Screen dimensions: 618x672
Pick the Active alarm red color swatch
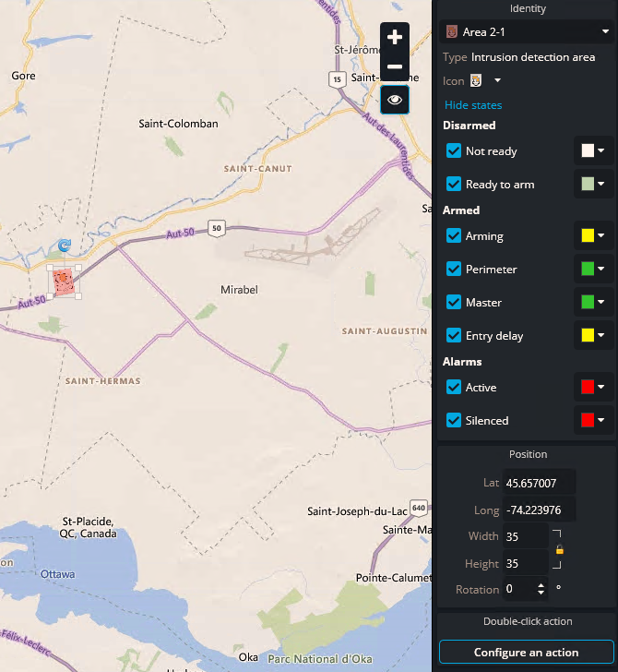click(587, 388)
